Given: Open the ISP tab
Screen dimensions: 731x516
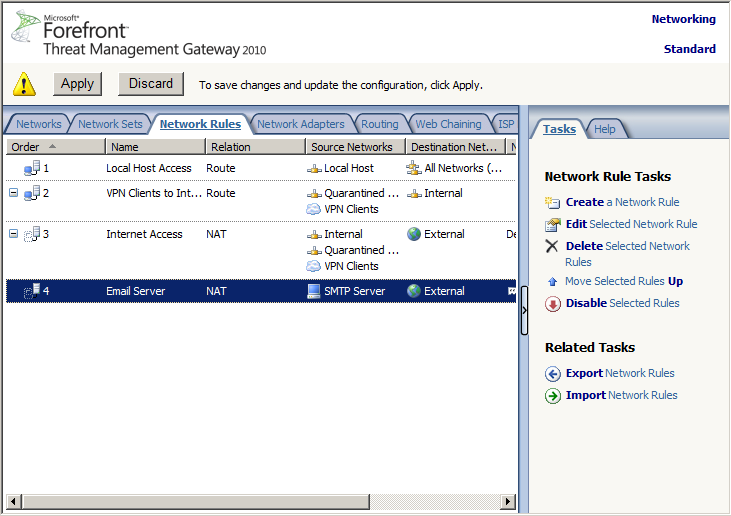Looking at the screenshot, I should pyautogui.click(x=506, y=124).
